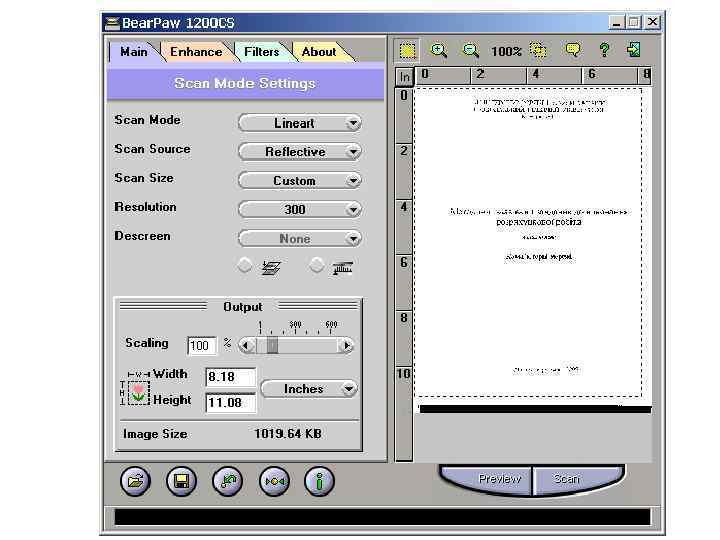Click the open settings folder button
Viewport: 720px width, 540px height.
click(135, 481)
